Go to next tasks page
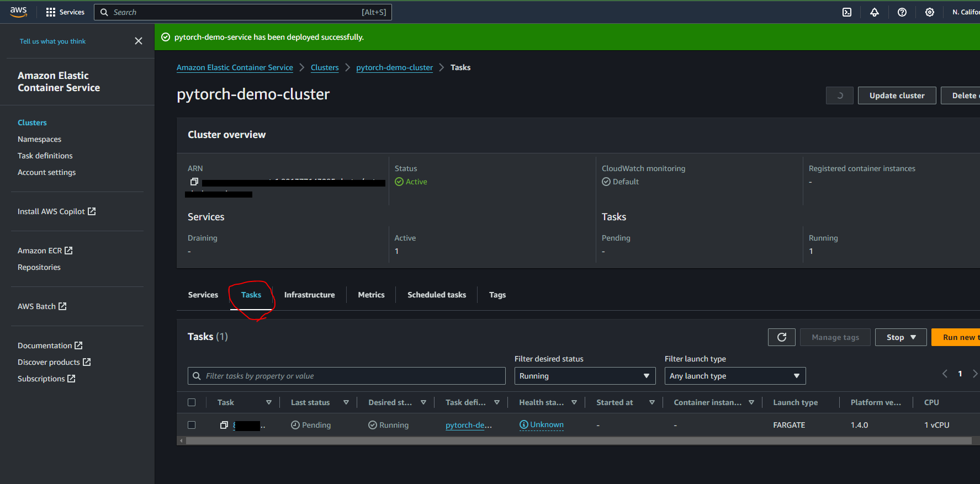This screenshot has height=484, width=980. click(x=975, y=374)
